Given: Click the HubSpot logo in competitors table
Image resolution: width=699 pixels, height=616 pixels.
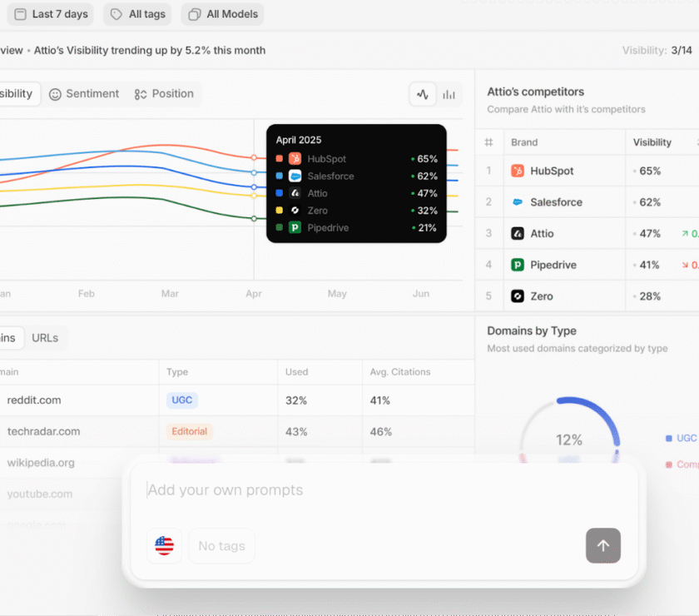Looking at the screenshot, I should 518,171.
